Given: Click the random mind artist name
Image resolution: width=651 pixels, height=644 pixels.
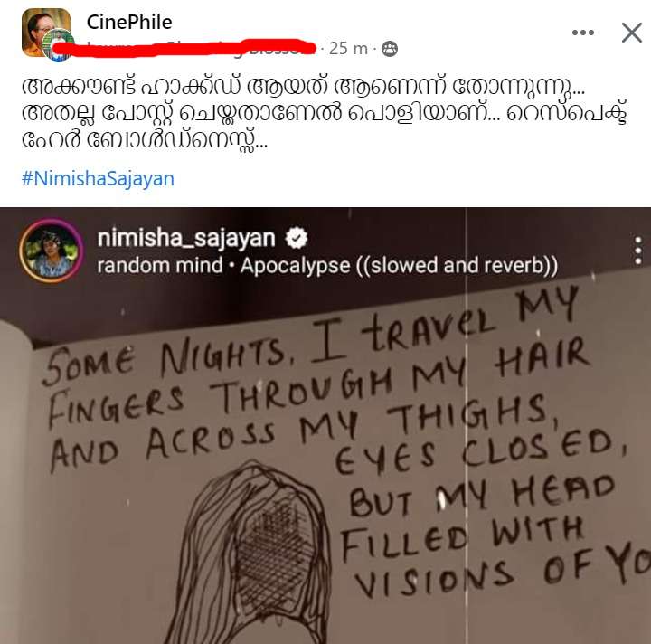Looking at the screenshot, I should (160, 266).
